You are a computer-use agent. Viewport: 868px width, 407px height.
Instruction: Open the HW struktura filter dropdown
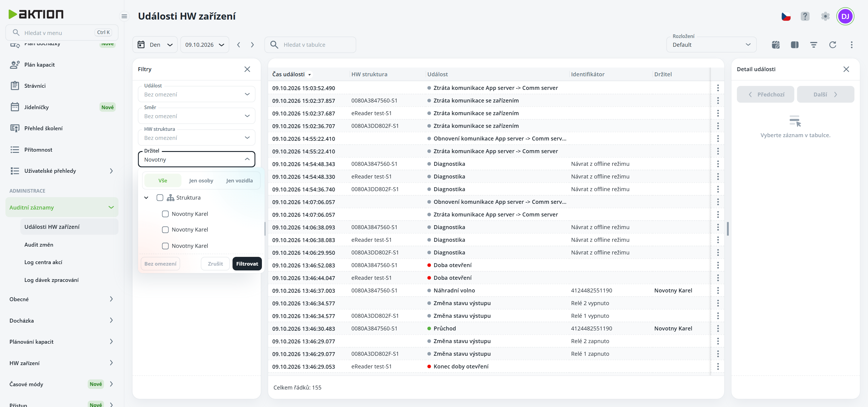pos(197,138)
